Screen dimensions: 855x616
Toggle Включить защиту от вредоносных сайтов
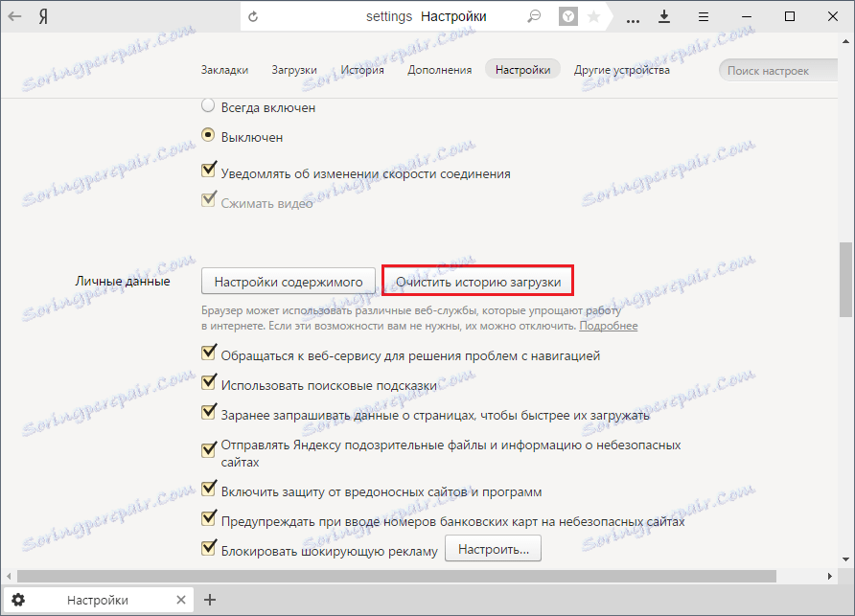(x=209, y=489)
